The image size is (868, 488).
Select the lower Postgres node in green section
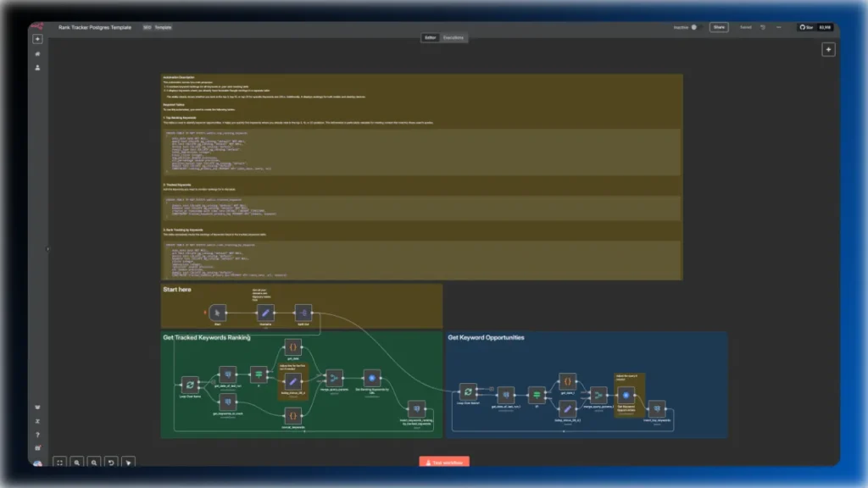227,402
